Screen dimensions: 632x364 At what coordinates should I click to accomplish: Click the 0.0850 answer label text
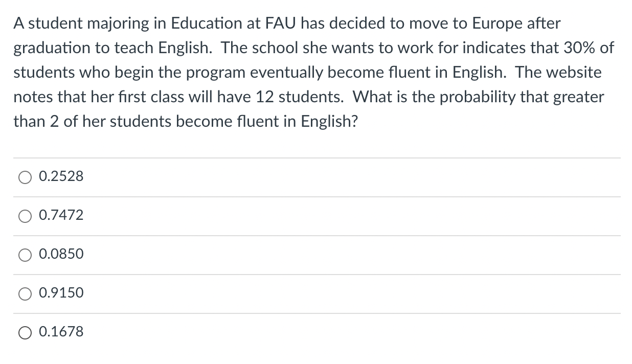click(x=61, y=255)
